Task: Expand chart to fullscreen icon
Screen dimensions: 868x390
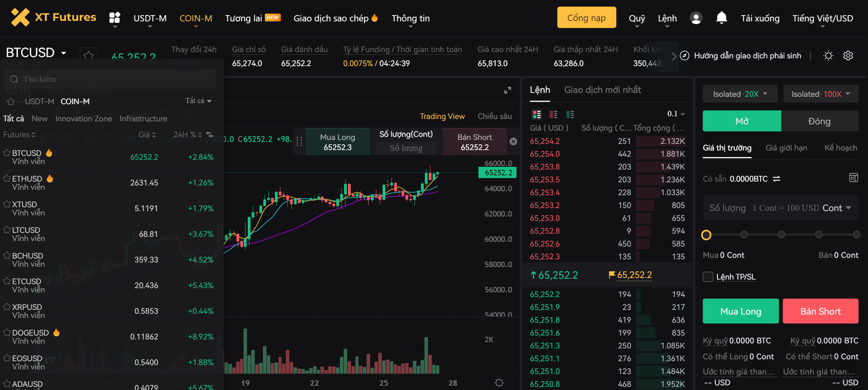Action: [507, 90]
